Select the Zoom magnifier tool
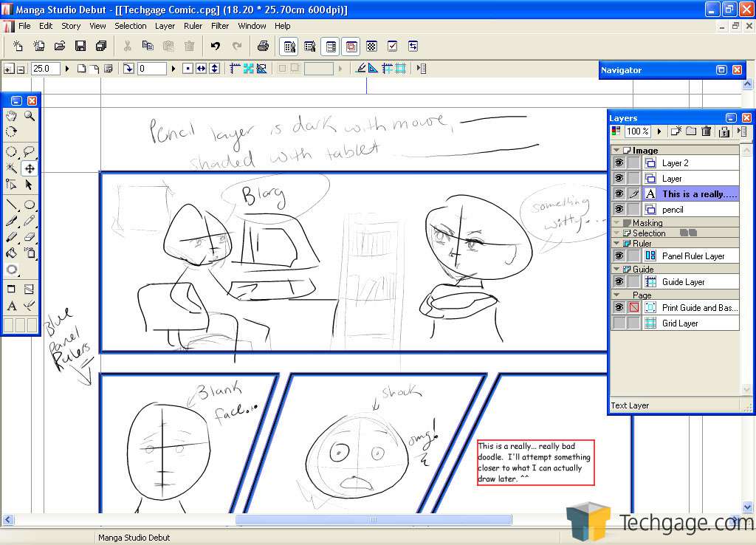 (30, 116)
